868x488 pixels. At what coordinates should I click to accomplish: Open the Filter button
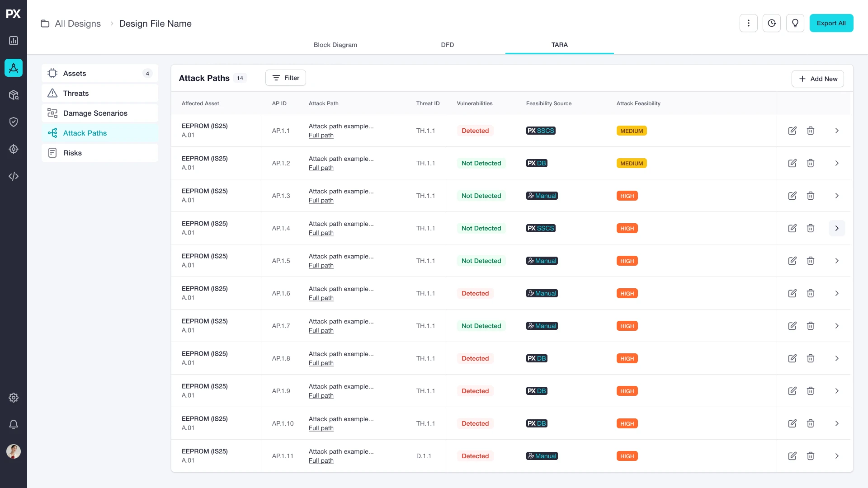coord(286,78)
